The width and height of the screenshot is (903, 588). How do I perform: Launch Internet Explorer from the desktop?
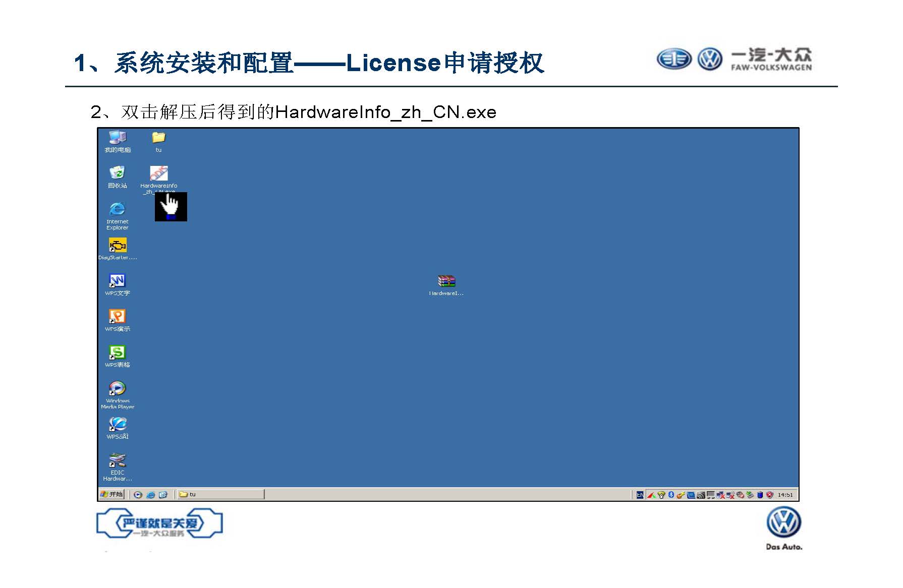[118, 209]
